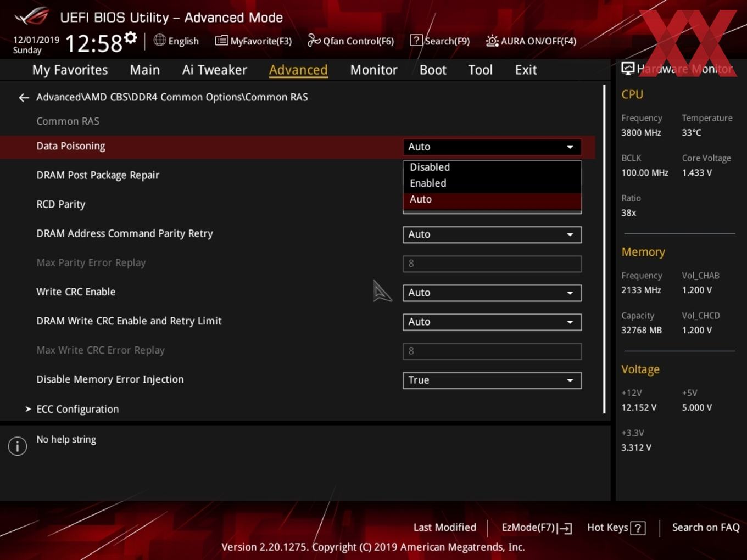The width and height of the screenshot is (747, 560).
Task: Open the My Favorites tab
Action: (x=70, y=70)
